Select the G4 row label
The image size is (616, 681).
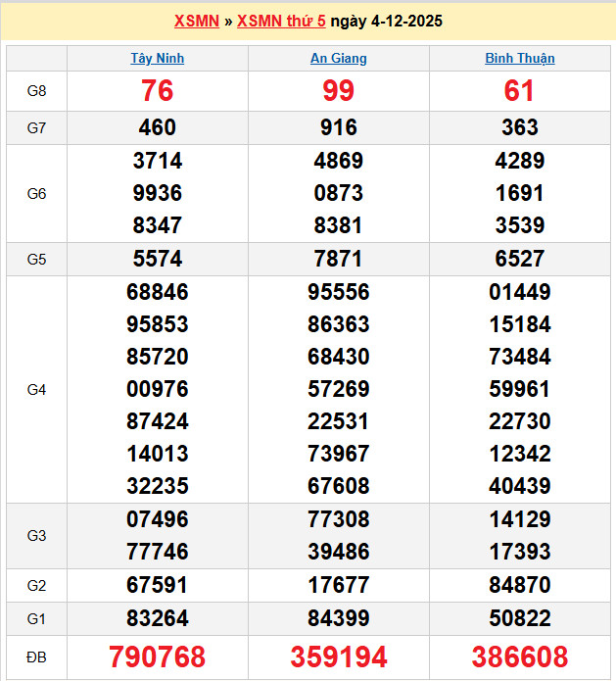click(36, 390)
